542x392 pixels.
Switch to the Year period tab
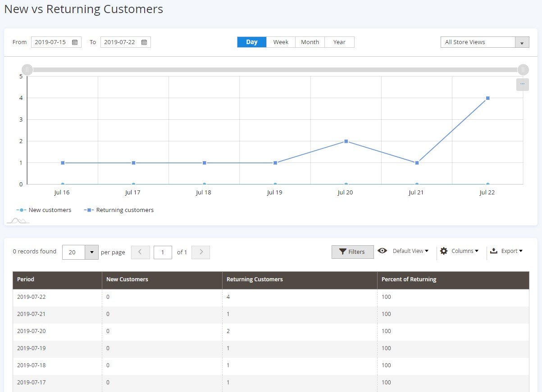(x=339, y=42)
